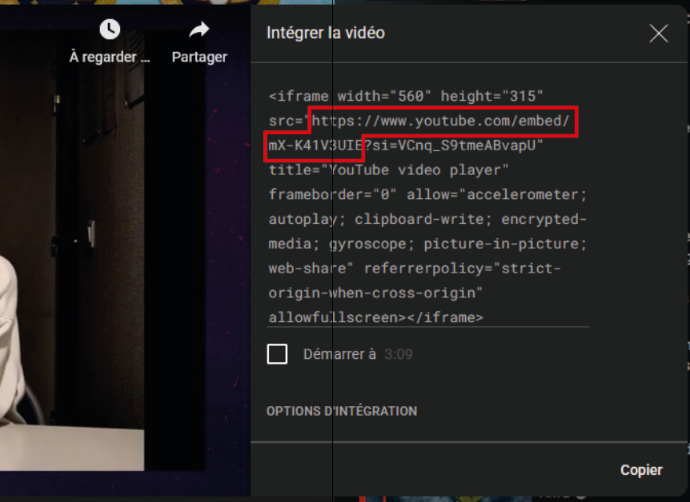Click the Partager label
Screen dimensions: 690x502
(x=199, y=57)
